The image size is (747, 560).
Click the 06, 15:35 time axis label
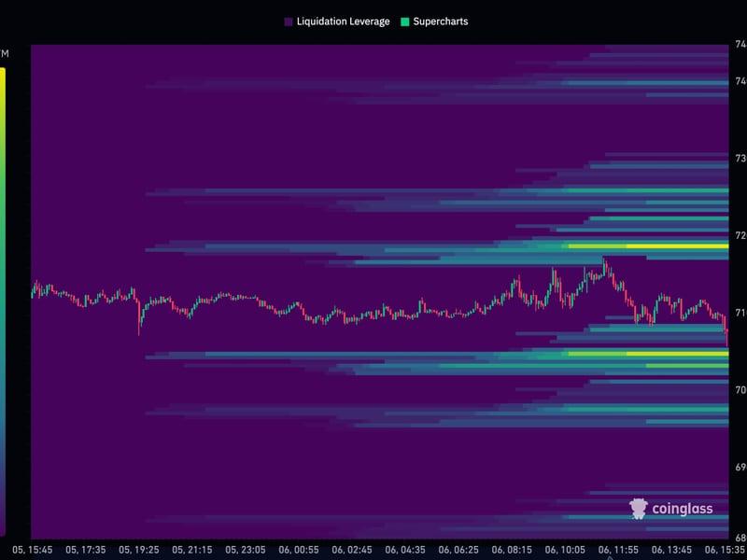723,550
